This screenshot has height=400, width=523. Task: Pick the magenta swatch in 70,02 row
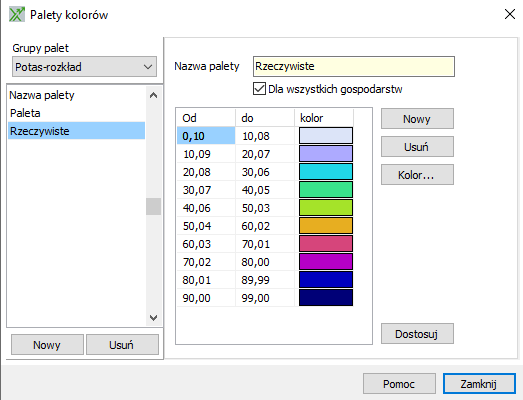click(326, 262)
